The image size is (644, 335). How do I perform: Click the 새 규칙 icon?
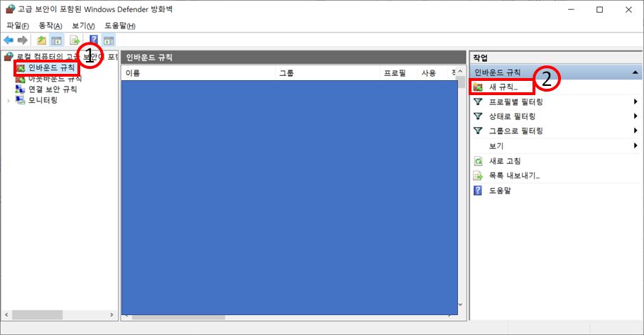[x=478, y=87]
